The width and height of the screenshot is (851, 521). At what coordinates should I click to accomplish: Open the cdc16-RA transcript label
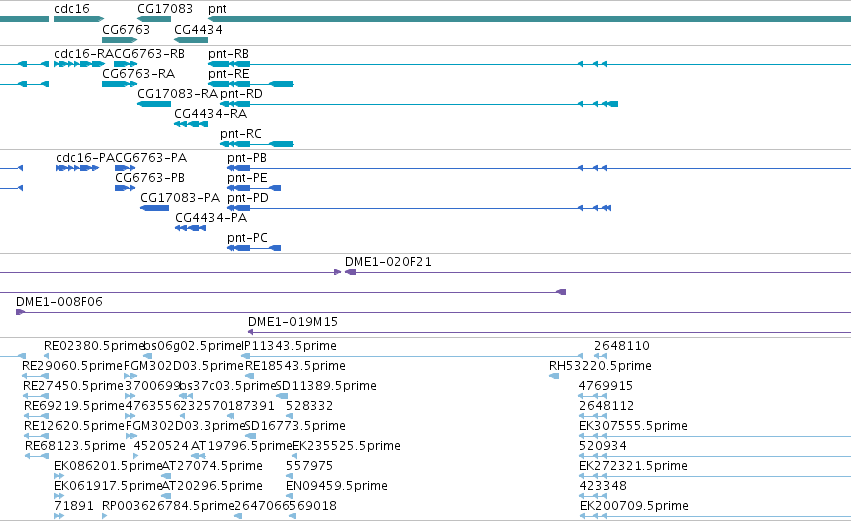point(84,54)
